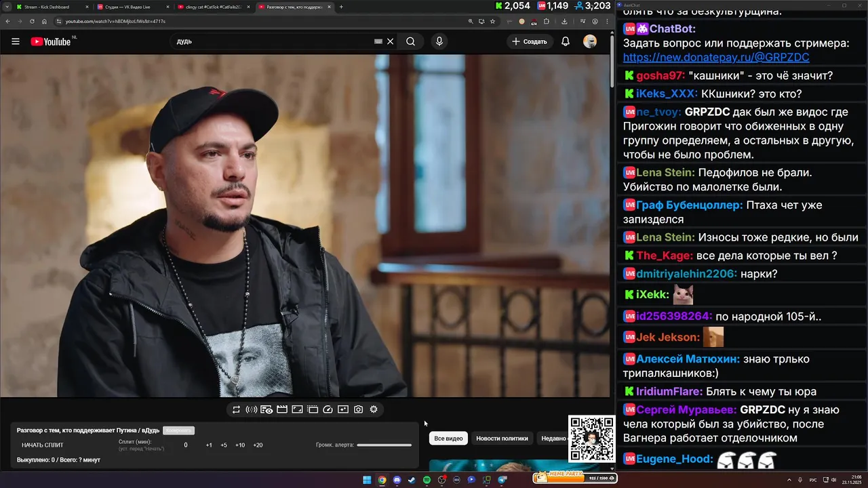
Task: Add +20 minutes to split
Action: click(258, 445)
